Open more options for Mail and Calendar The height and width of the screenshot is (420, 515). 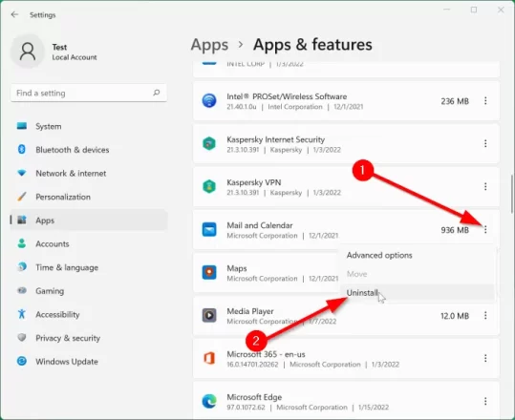(x=485, y=229)
